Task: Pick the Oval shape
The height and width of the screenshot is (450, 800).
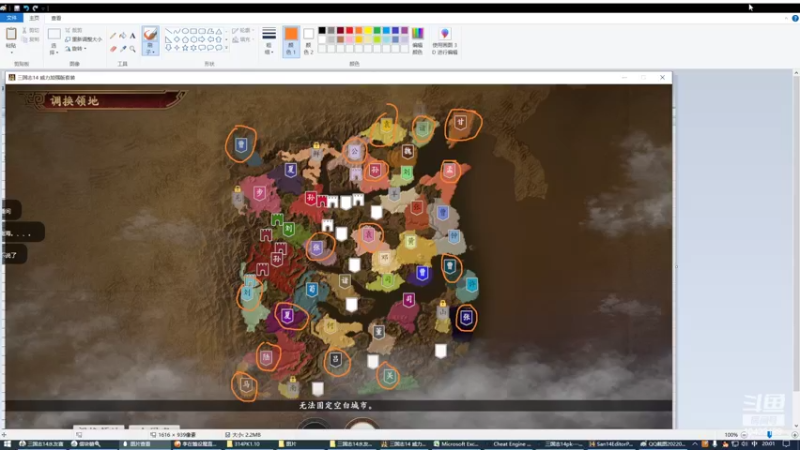Action: pos(185,31)
